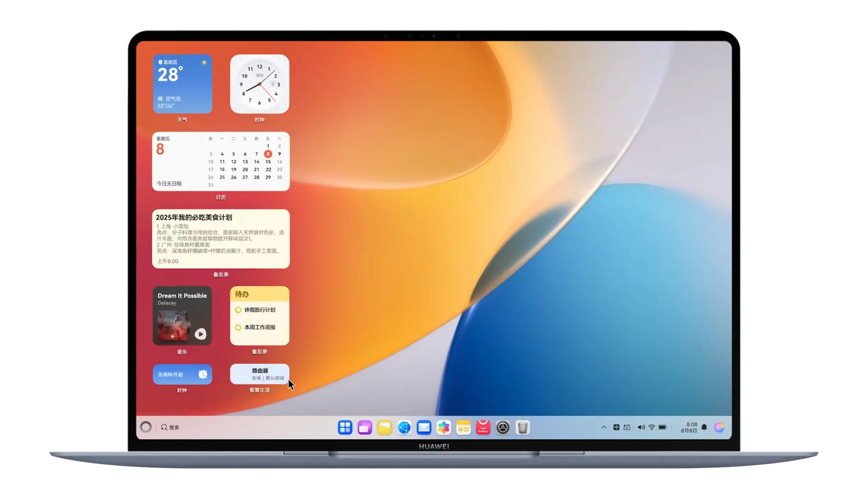Open the Settings gear icon
This screenshot has width=868, height=488.
[x=503, y=427]
